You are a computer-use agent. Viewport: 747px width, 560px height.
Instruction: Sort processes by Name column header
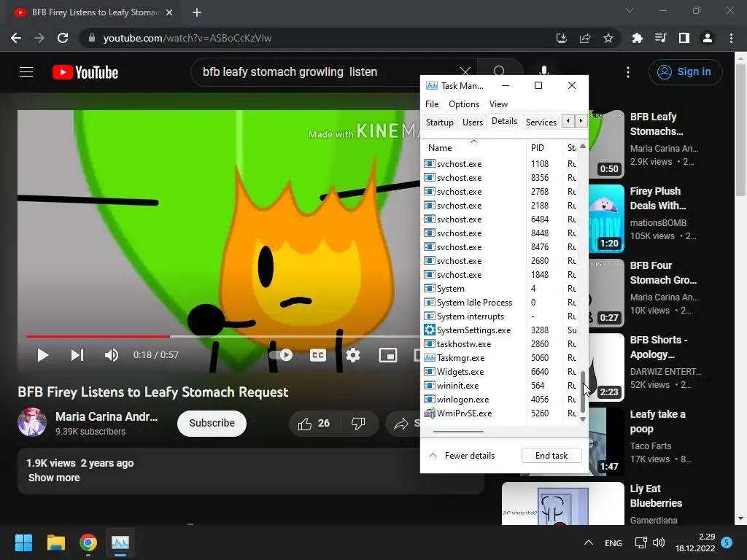click(473, 147)
